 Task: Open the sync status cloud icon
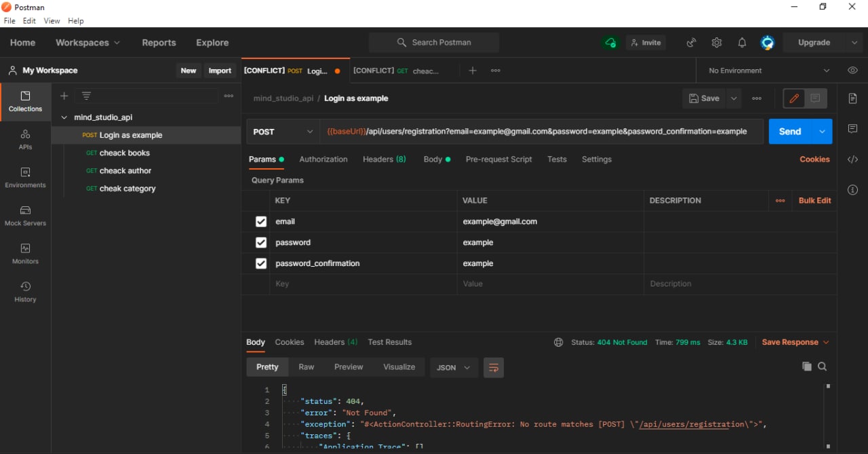(610, 43)
